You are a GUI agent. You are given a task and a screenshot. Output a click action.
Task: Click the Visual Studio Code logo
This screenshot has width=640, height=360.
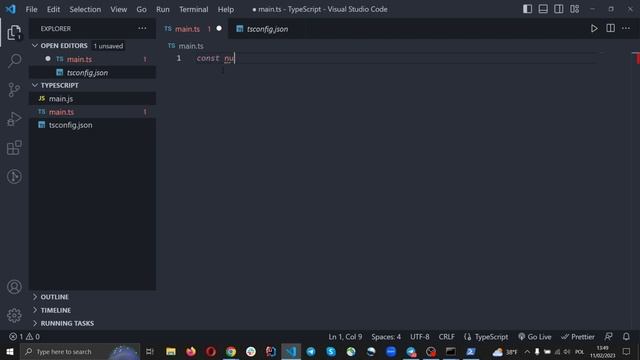(x=11, y=9)
